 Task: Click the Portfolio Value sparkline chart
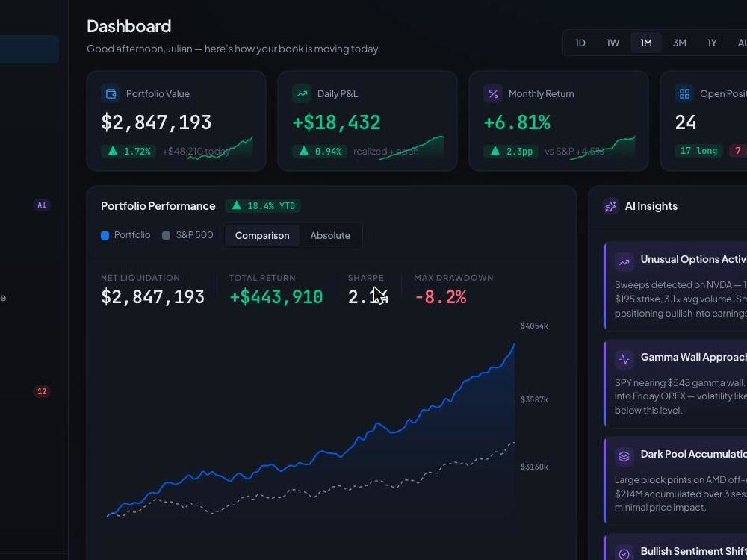point(220,148)
